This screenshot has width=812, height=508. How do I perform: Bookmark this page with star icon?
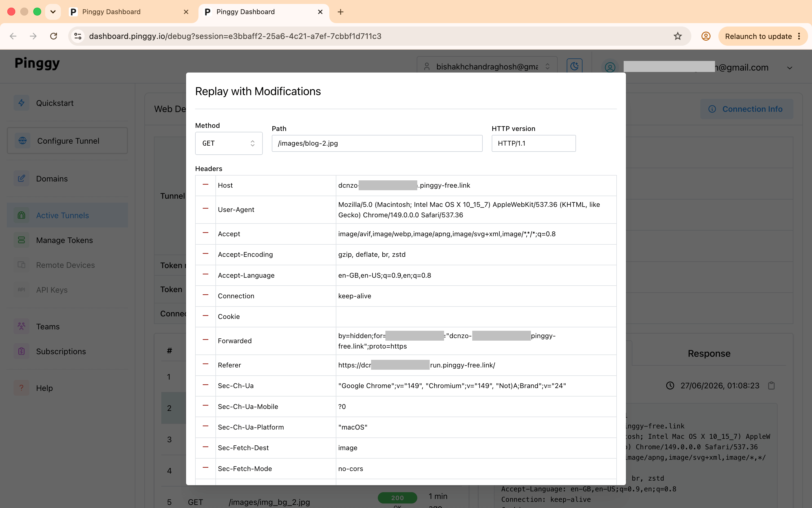(678, 36)
